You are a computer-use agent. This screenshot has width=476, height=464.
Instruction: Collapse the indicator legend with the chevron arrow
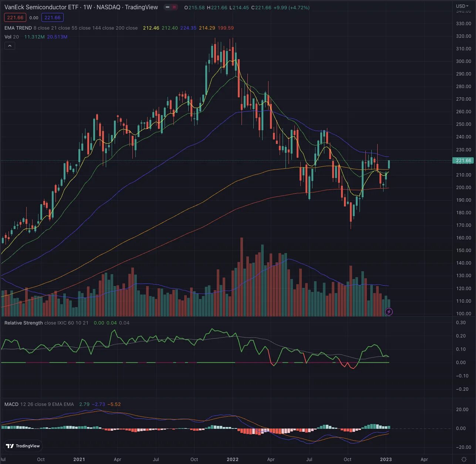[x=10, y=46]
